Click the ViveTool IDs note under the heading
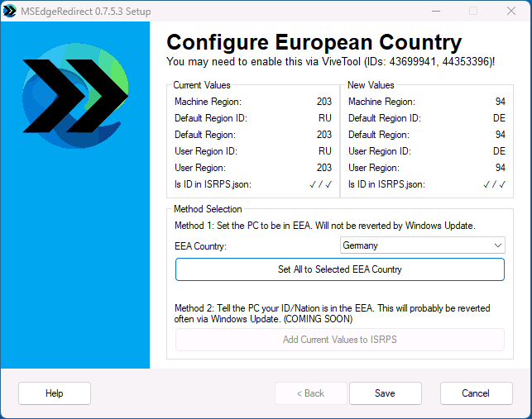 pos(330,62)
